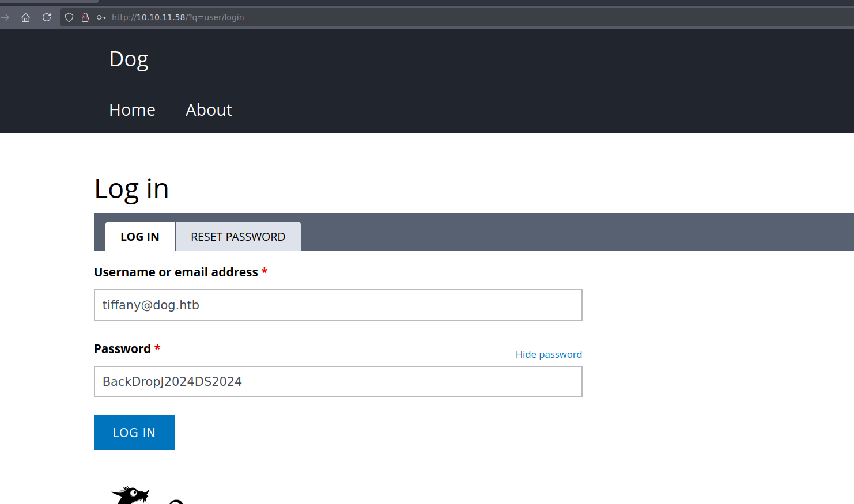
Task: Reload the current page
Action: pyautogui.click(x=47, y=17)
